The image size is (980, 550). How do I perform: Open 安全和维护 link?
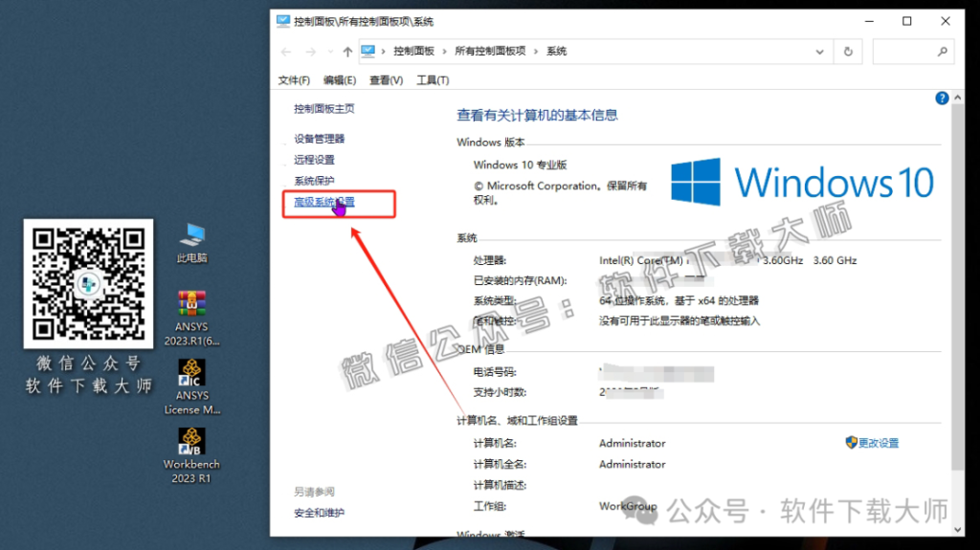click(x=320, y=513)
